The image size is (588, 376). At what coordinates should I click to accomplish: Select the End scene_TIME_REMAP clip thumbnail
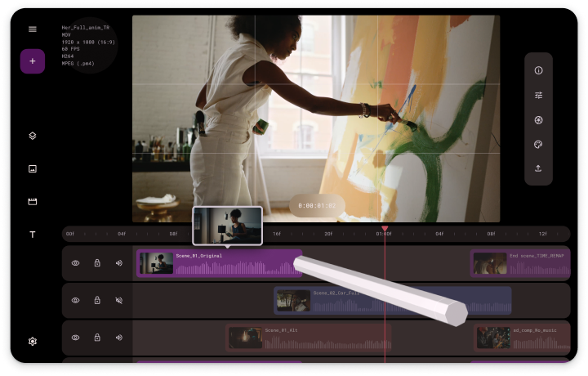pyautogui.click(x=489, y=263)
